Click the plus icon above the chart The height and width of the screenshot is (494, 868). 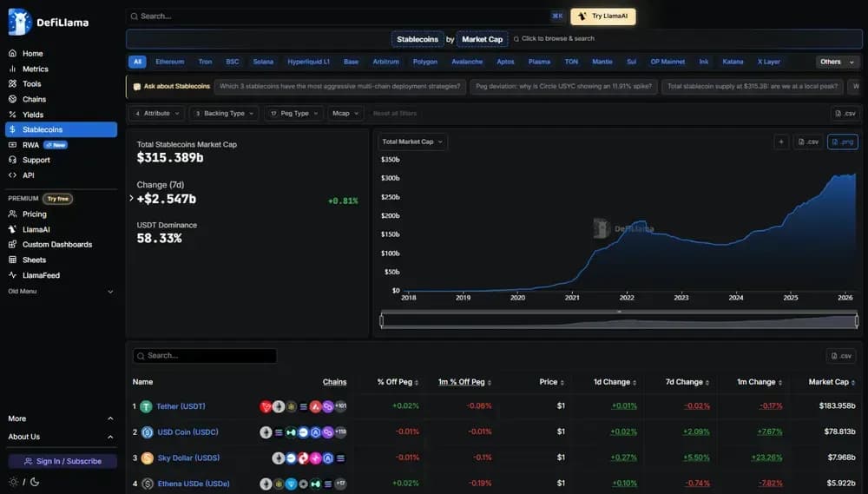coord(780,142)
